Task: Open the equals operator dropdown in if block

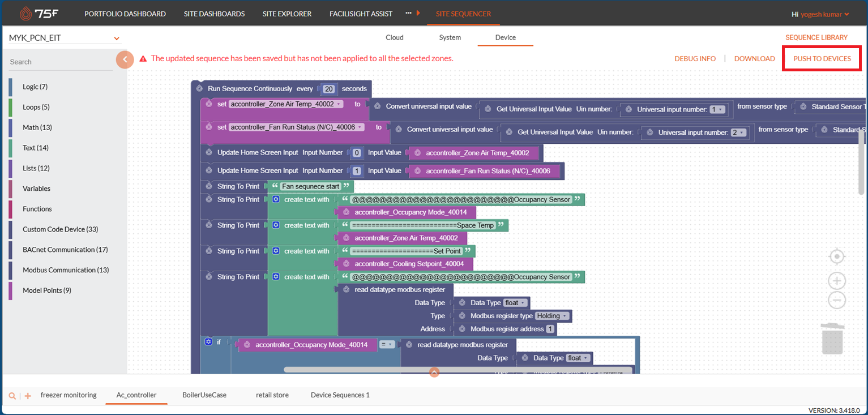Action: point(387,344)
